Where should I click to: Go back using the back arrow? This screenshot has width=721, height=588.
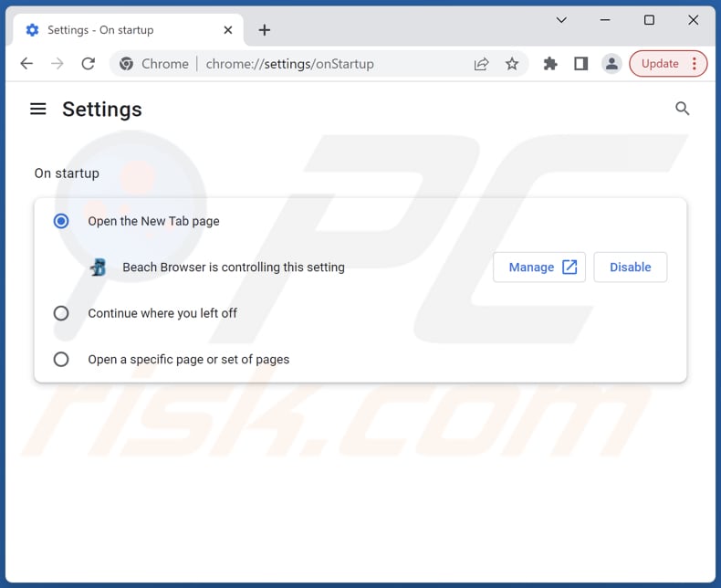26,64
